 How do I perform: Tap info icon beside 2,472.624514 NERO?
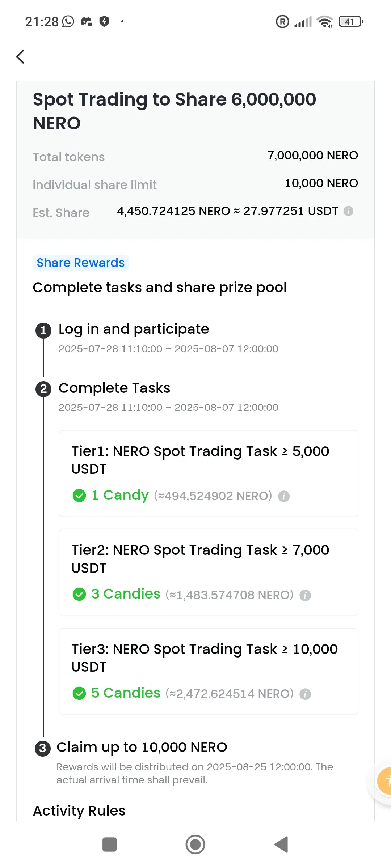[x=305, y=694]
